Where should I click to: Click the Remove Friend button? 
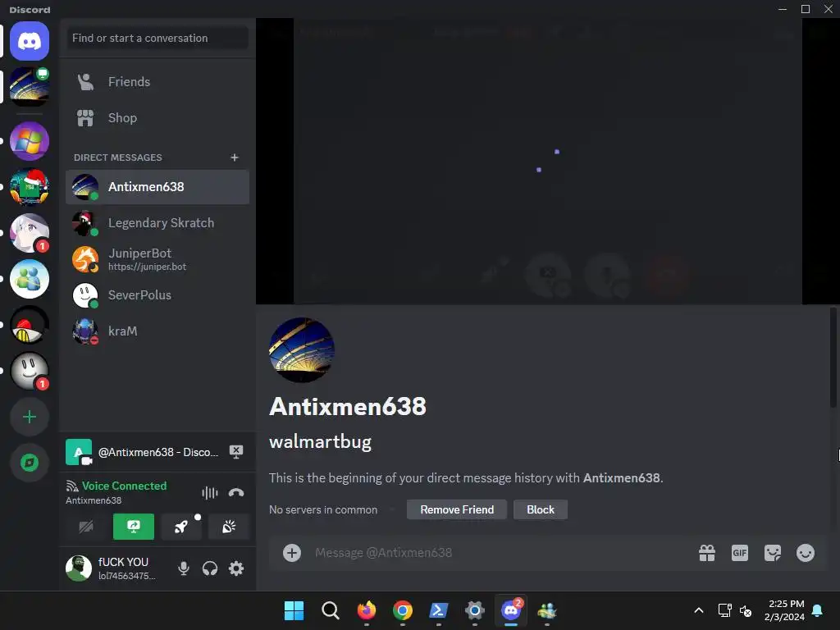coord(457,509)
